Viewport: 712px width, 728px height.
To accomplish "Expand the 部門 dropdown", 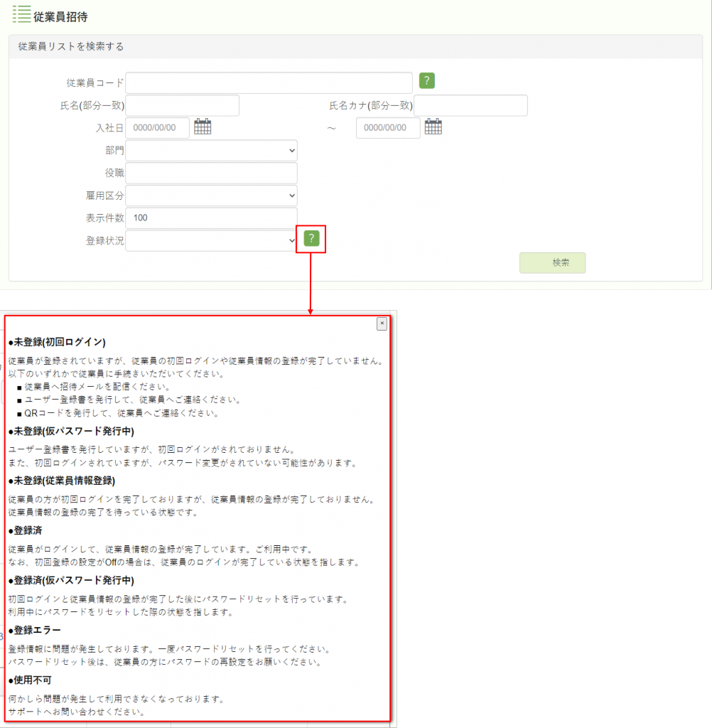I will (x=211, y=151).
